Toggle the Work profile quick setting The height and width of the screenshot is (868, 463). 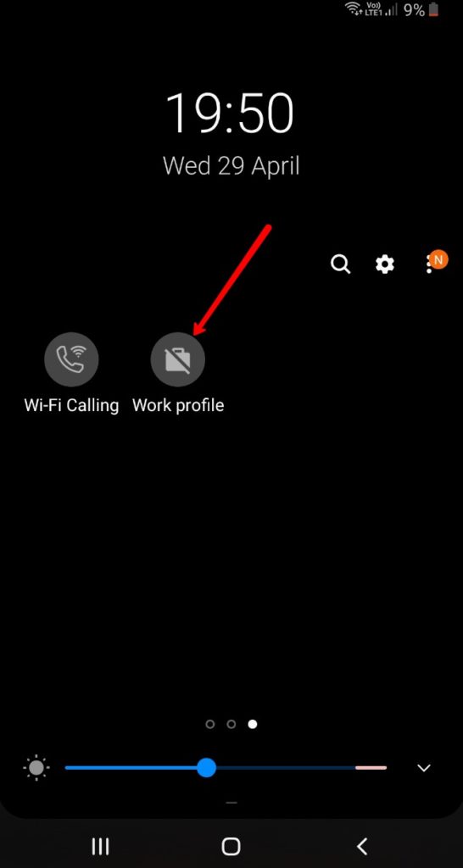[x=178, y=359]
